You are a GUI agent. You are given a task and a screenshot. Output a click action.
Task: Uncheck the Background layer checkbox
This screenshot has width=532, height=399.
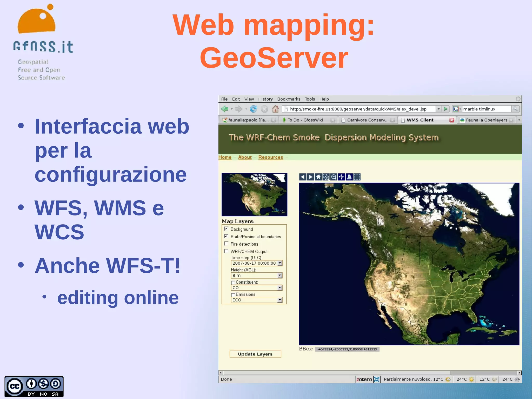(x=226, y=229)
